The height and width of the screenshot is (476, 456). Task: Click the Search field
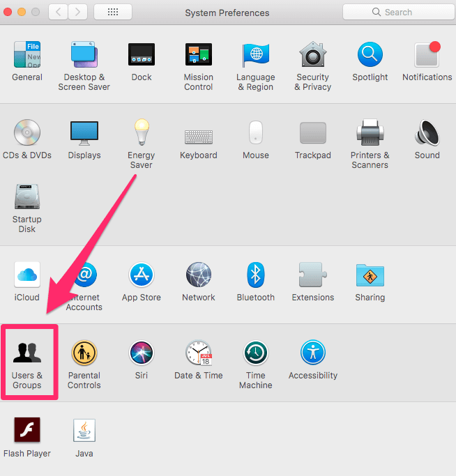pos(400,12)
